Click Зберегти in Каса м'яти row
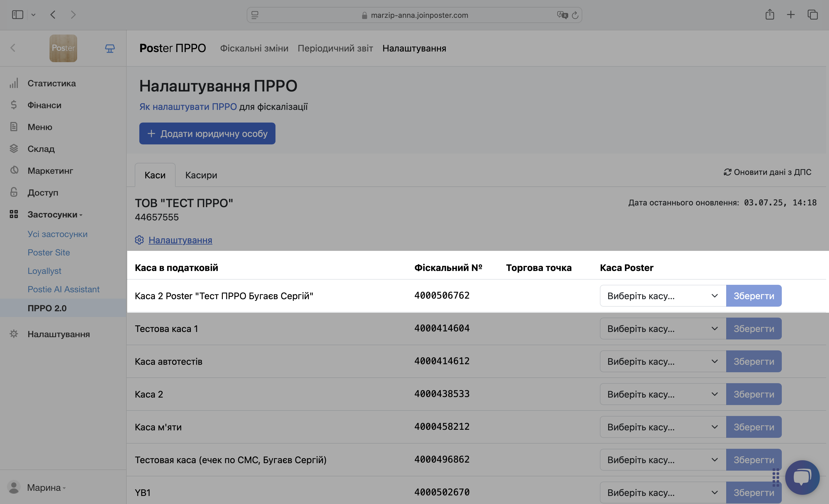This screenshot has height=504, width=829. [x=754, y=427]
